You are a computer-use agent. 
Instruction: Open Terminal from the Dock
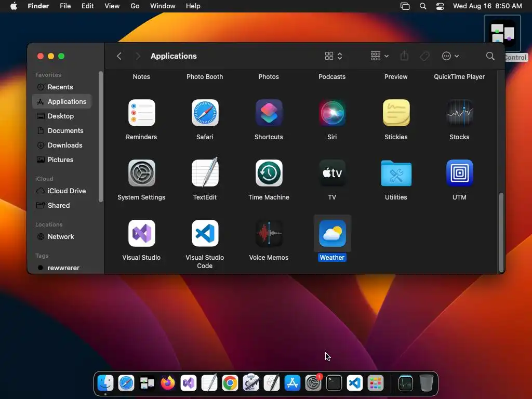(334, 383)
